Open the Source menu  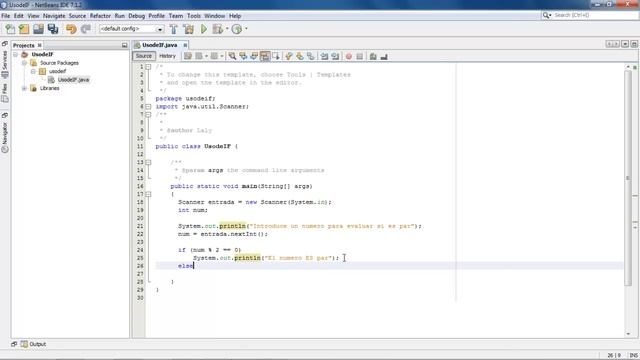click(x=77, y=16)
